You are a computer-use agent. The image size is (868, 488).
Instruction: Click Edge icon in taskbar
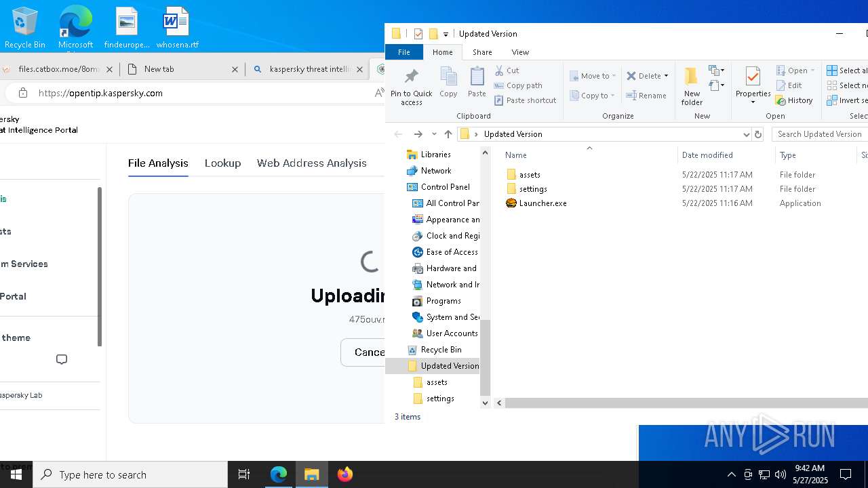[279, 474]
